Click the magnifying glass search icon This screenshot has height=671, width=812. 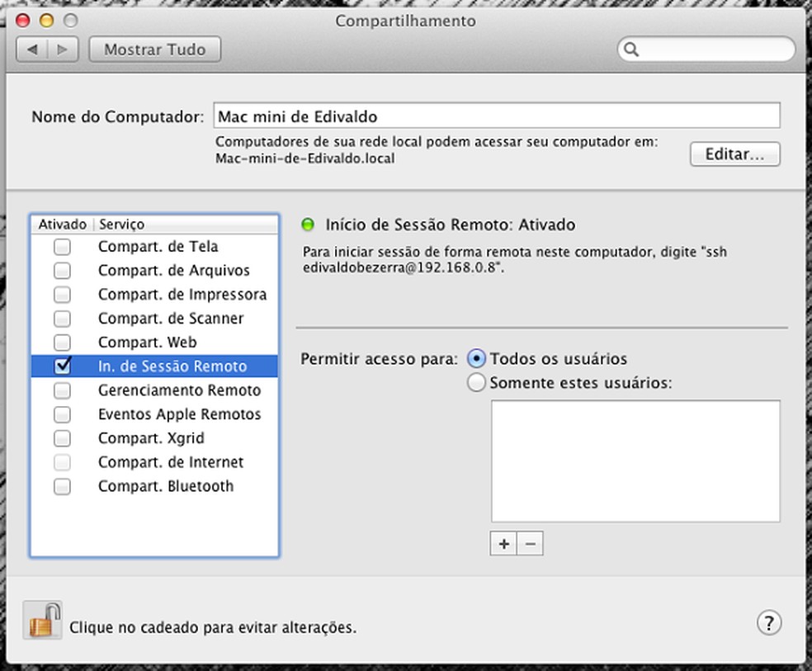(x=631, y=50)
